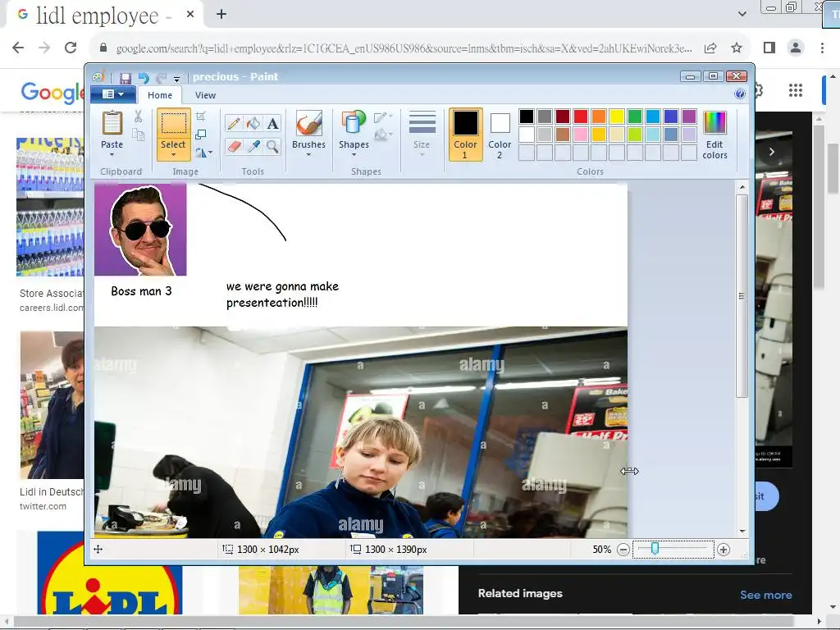Pick the red color swatch
840x630 pixels.
point(580,116)
